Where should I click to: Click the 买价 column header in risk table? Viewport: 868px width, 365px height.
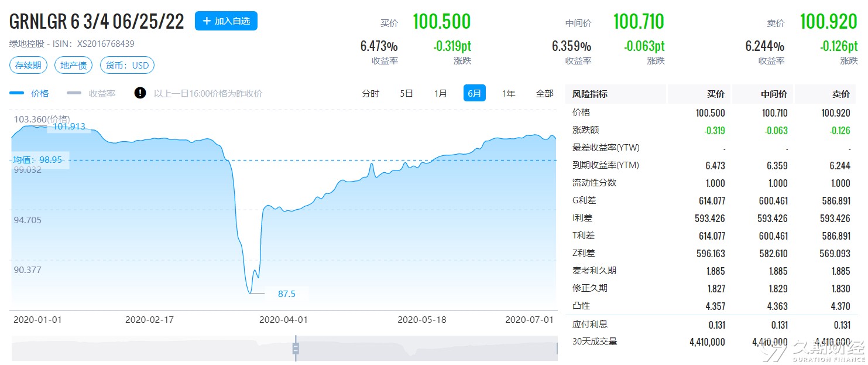coord(715,94)
